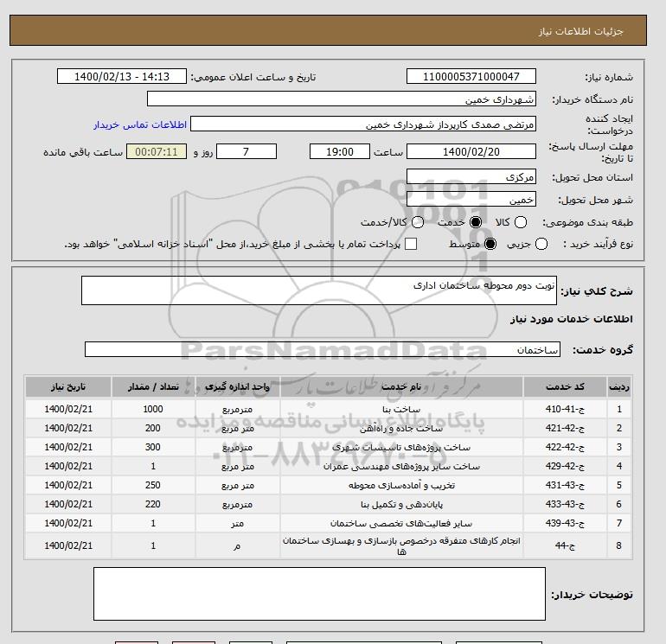Viewport: 666px width, 644px height.
Task: Click the deadline time field 19:00
Action: point(340,151)
